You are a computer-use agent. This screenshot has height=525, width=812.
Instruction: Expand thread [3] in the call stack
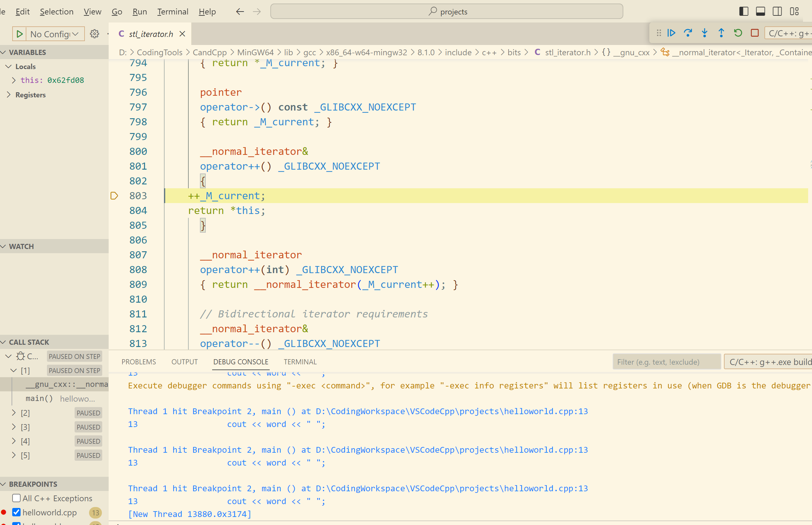[14, 427]
